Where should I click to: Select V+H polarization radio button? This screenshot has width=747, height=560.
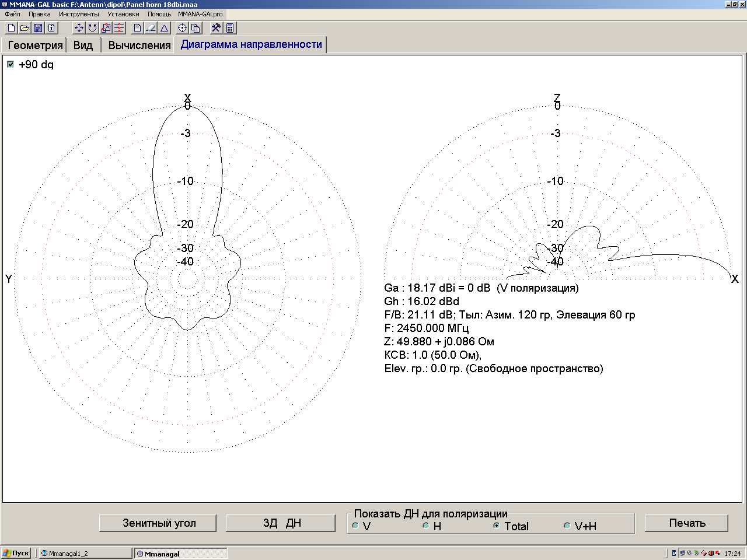(567, 526)
